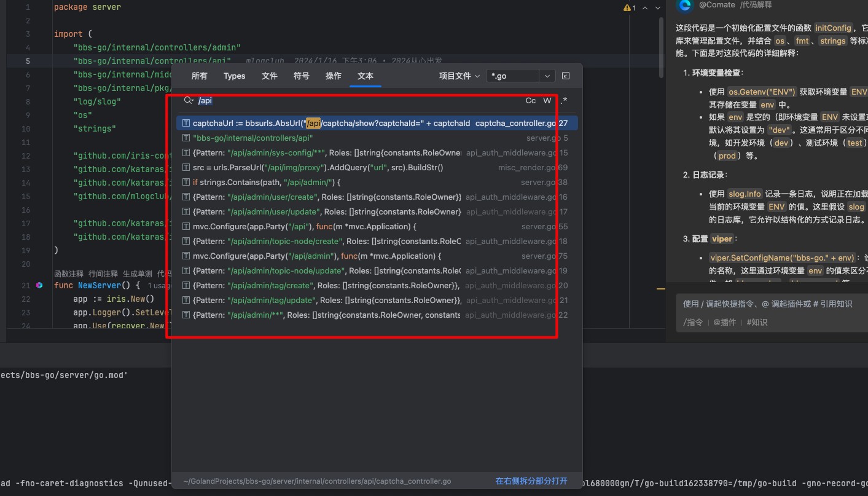Click the os.Getenv("ENV") chip in Comate panel
This screenshot has height=496, width=868.
click(762, 92)
